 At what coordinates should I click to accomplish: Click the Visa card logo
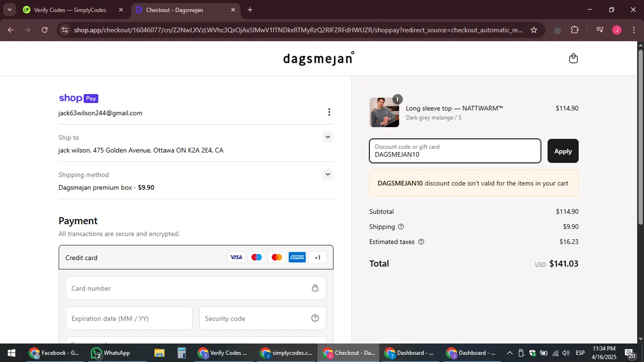(236, 257)
